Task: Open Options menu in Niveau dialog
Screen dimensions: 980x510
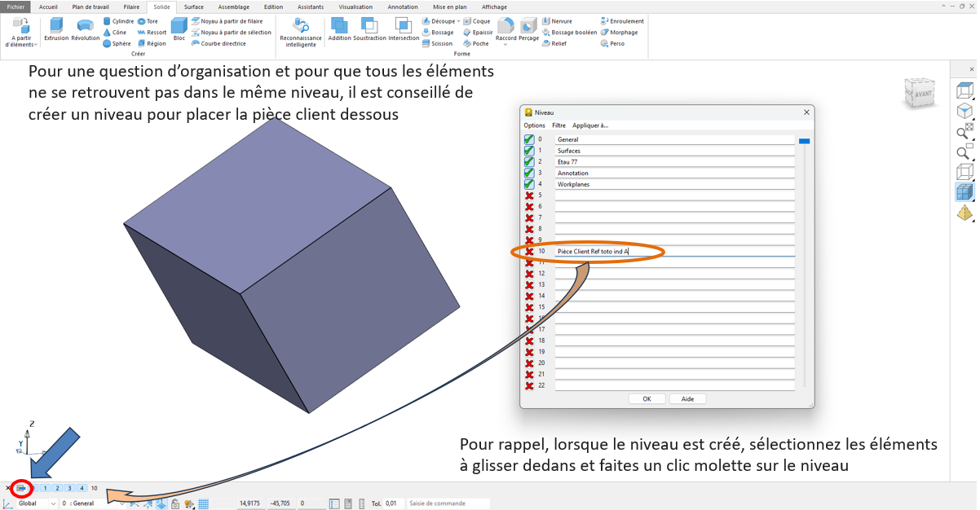Action: tap(534, 125)
